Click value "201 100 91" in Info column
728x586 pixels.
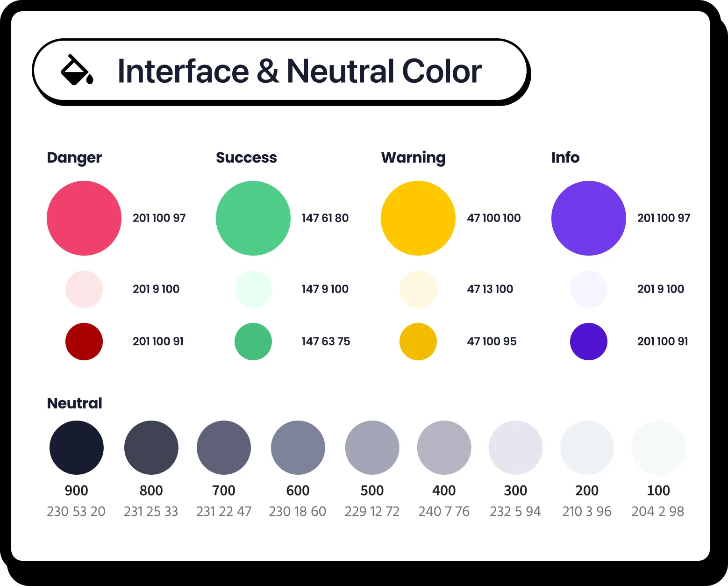click(x=663, y=342)
